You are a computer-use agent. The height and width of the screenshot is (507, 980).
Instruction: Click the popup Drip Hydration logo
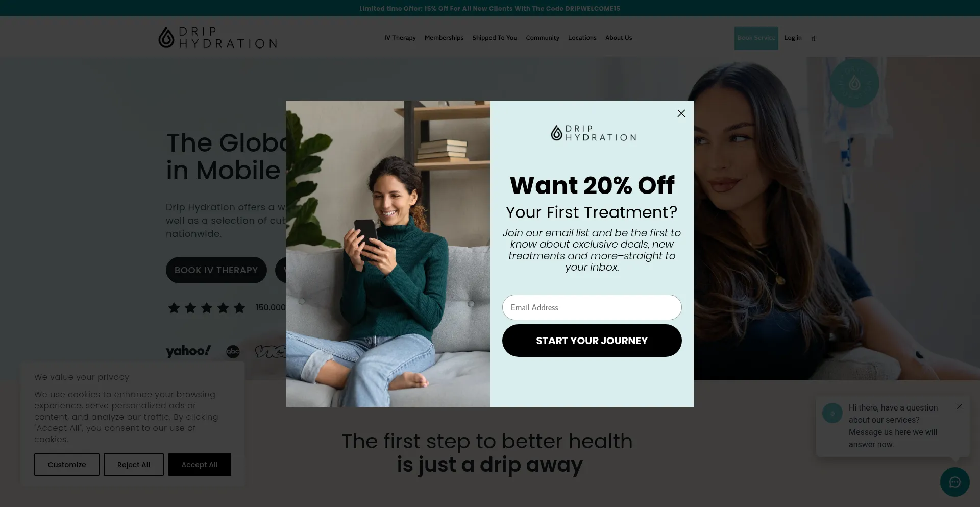tap(594, 133)
